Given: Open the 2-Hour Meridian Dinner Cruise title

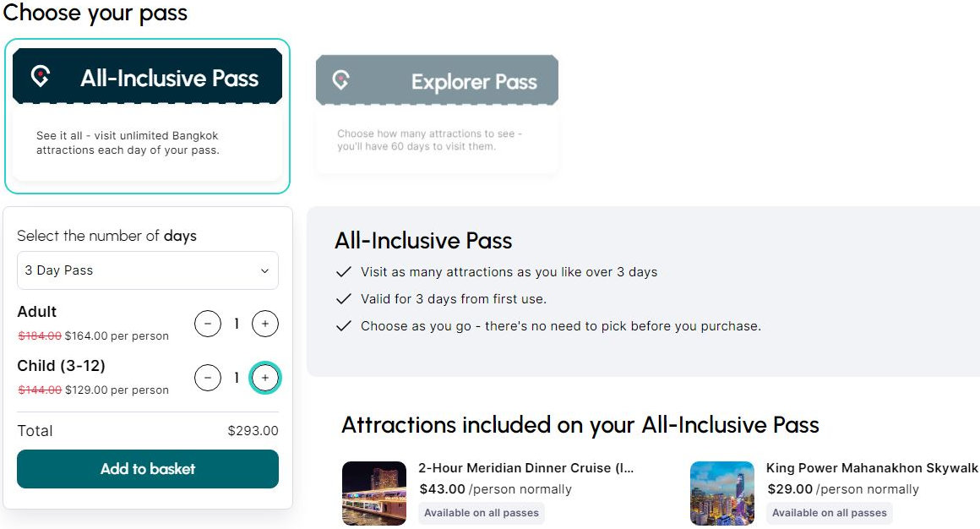Looking at the screenshot, I should tap(525, 468).
